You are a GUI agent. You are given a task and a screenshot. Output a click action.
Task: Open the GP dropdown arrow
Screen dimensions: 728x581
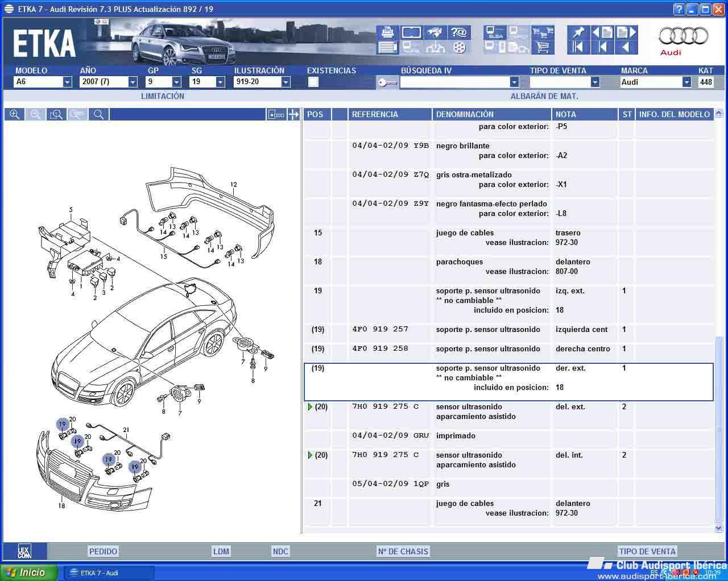pos(176,82)
